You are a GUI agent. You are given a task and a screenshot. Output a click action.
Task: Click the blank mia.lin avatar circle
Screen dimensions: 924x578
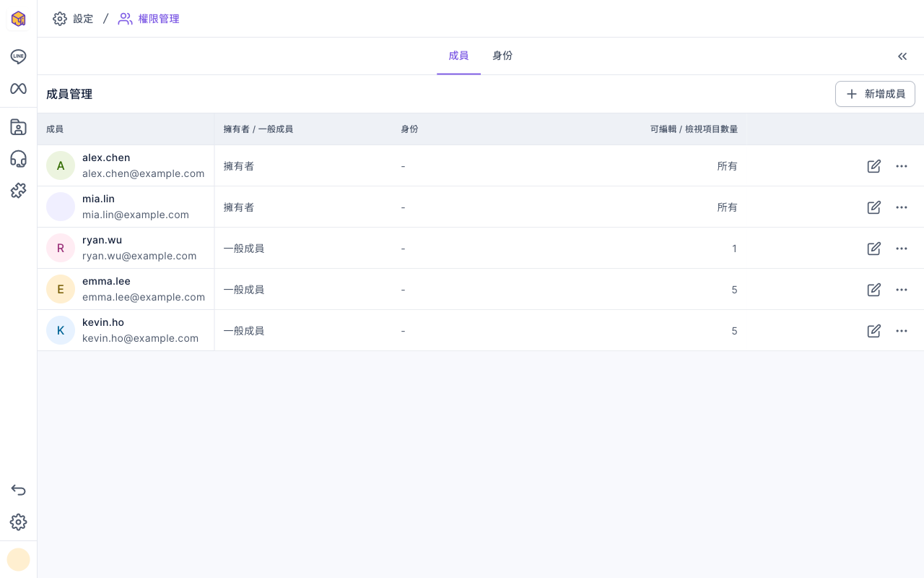61,207
